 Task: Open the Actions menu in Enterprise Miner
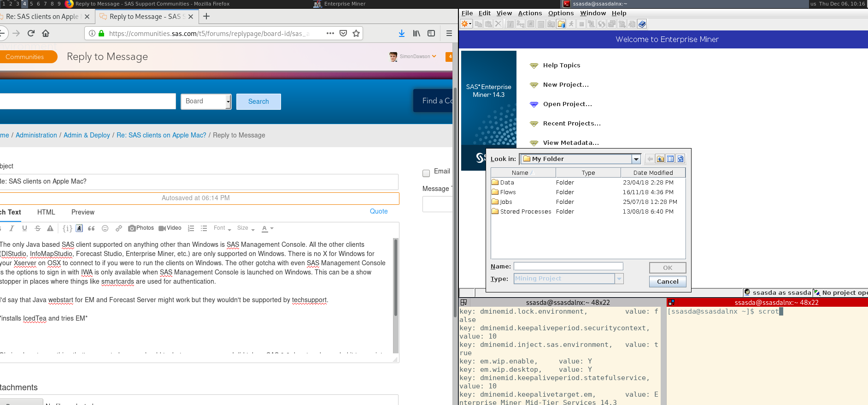(x=530, y=13)
